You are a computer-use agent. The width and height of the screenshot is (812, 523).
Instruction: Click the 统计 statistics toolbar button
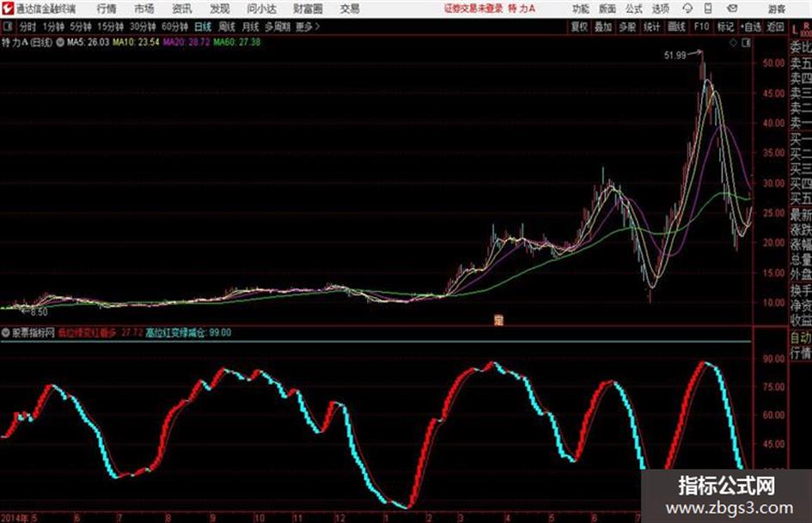(651, 27)
